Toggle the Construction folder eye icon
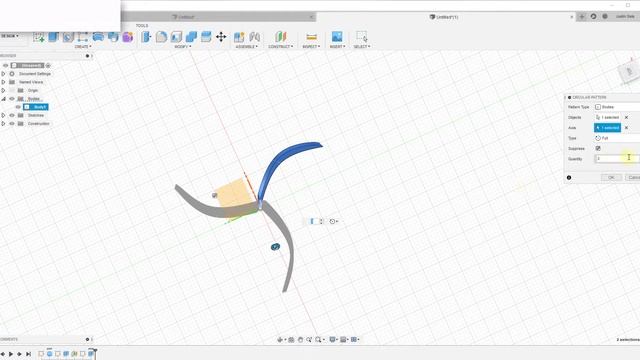The height and width of the screenshot is (360, 640). (x=12, y=124)
